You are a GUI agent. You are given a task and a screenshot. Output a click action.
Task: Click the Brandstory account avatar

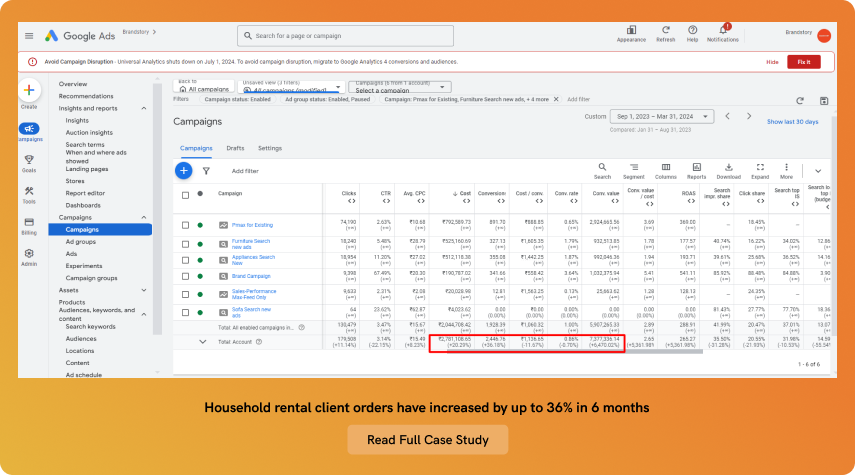click(824, 36)
